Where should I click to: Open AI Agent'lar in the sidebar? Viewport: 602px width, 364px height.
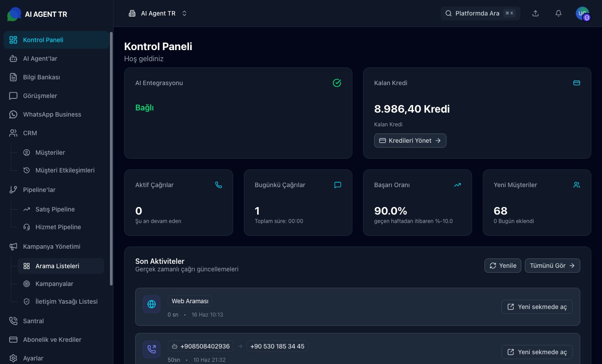(56, 59)
